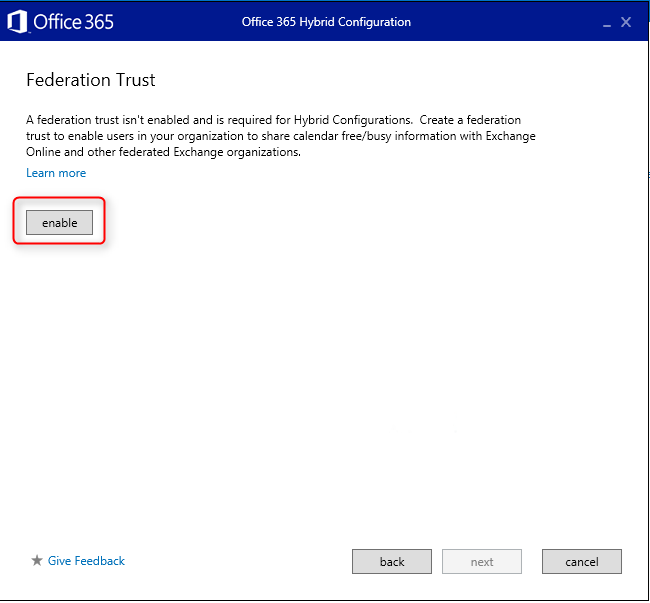The width and height of the screenshot is (650, 603).
Task: Click the line starting 'Online and other federated'
Action: [x=163, y=152]
